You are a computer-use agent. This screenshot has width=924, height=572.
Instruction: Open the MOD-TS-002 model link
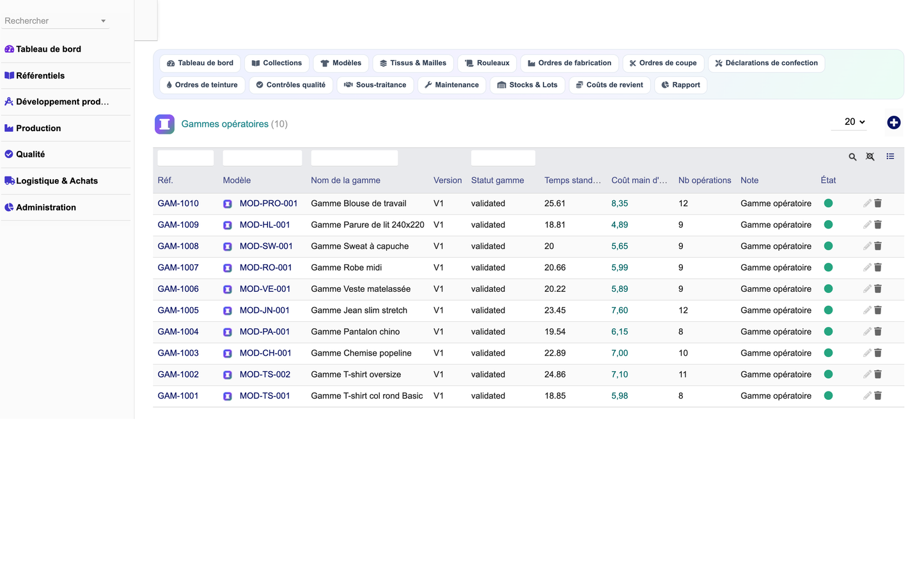click(x=265, y=374)
